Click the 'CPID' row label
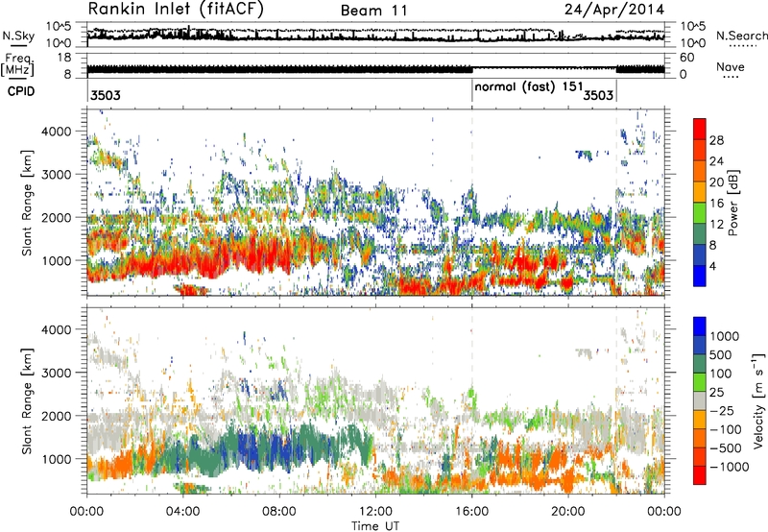768x532 pixels. coord(21,91)
